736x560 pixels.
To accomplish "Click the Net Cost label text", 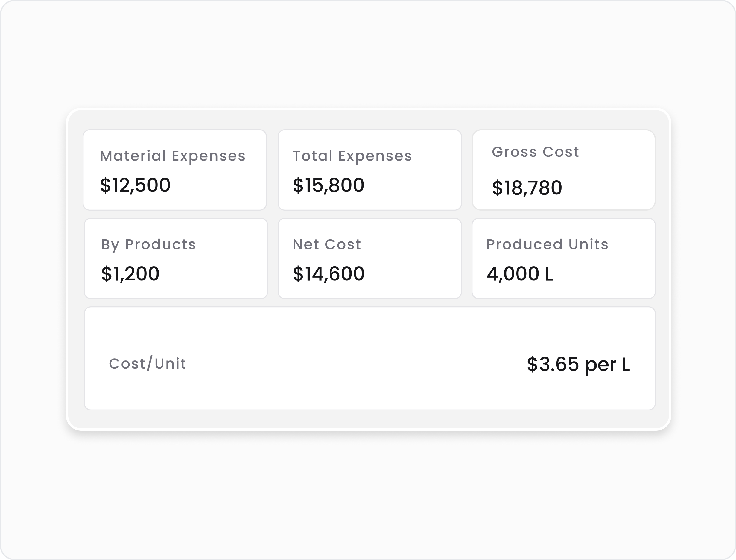I will coord(327,244).
